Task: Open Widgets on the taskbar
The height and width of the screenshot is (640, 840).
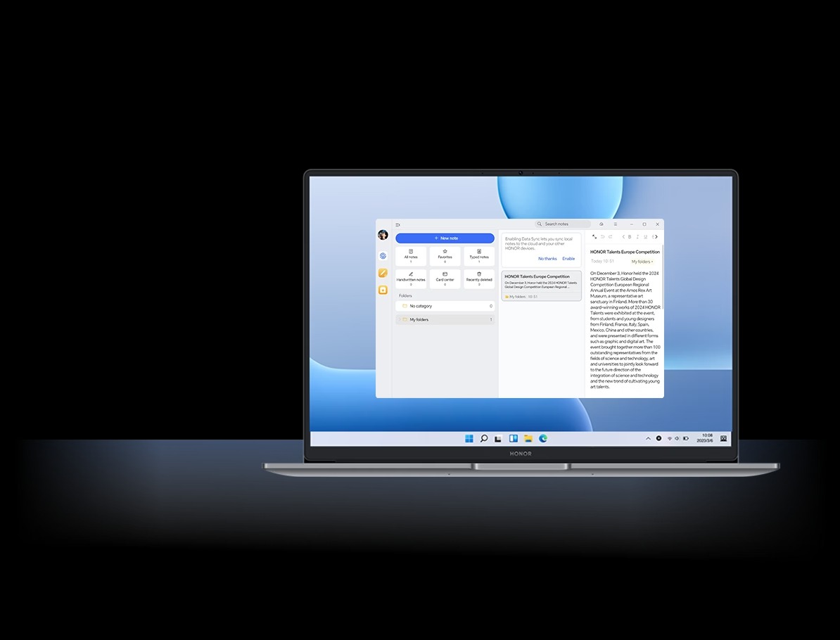Action: 513,439
